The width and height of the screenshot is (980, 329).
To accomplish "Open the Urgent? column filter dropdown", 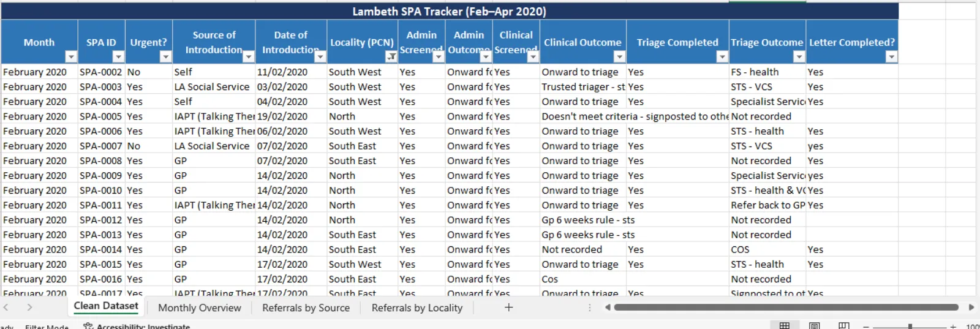I will coord(165,57).
